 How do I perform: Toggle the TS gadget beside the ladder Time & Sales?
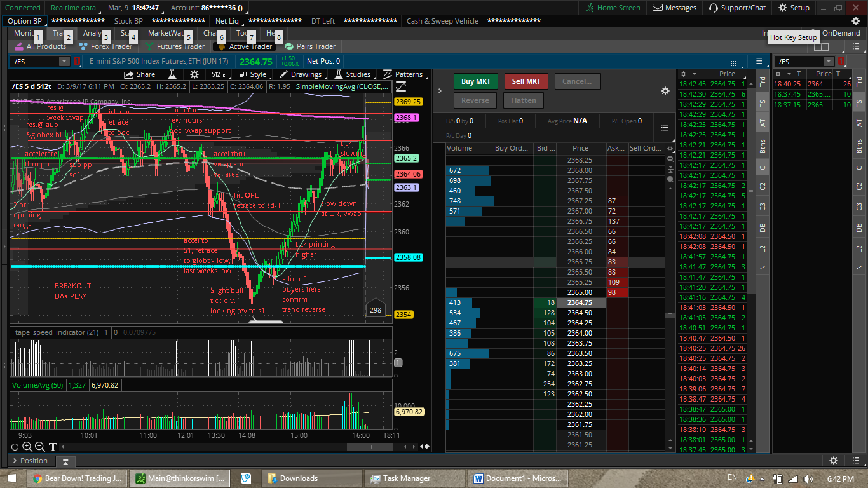763,103
